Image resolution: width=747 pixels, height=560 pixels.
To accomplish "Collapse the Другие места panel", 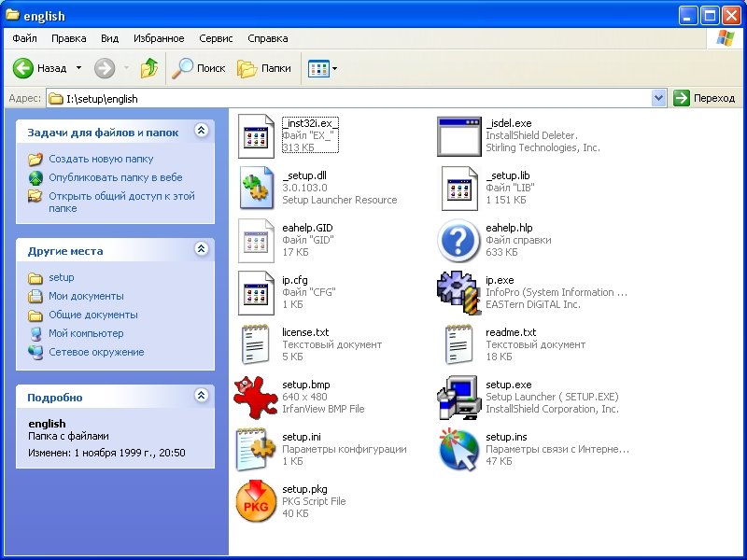I will click(x=201, y=249).
